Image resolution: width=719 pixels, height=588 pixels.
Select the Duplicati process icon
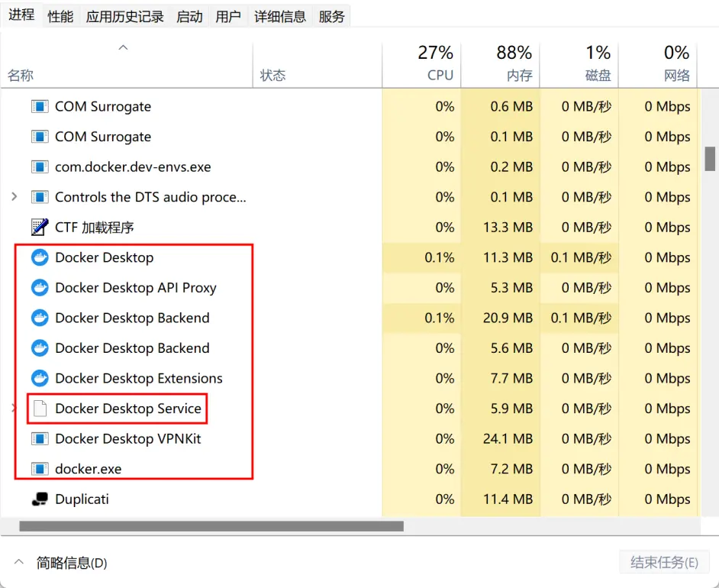click(40, 499)
